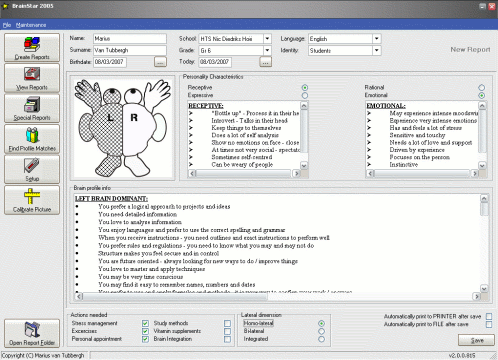The height and width of the screenshot is (360, 498).
Task: Open Calibrate Picture tool
Action: coord(32,200)
